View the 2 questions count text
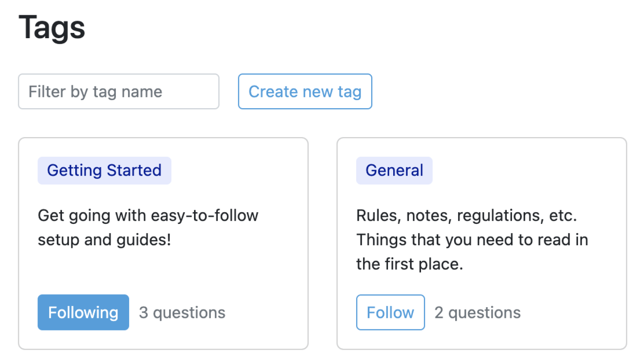 [x=477, y=313]
